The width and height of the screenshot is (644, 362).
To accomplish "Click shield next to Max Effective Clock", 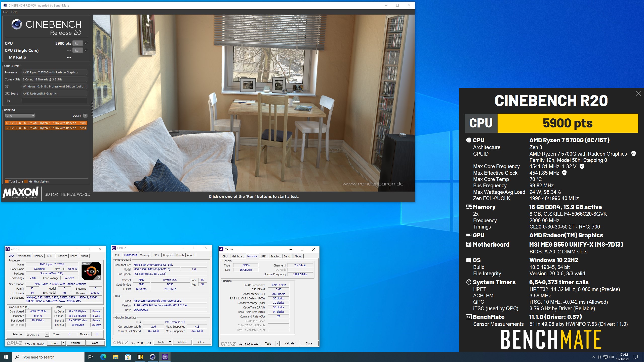I will [565, 173].
